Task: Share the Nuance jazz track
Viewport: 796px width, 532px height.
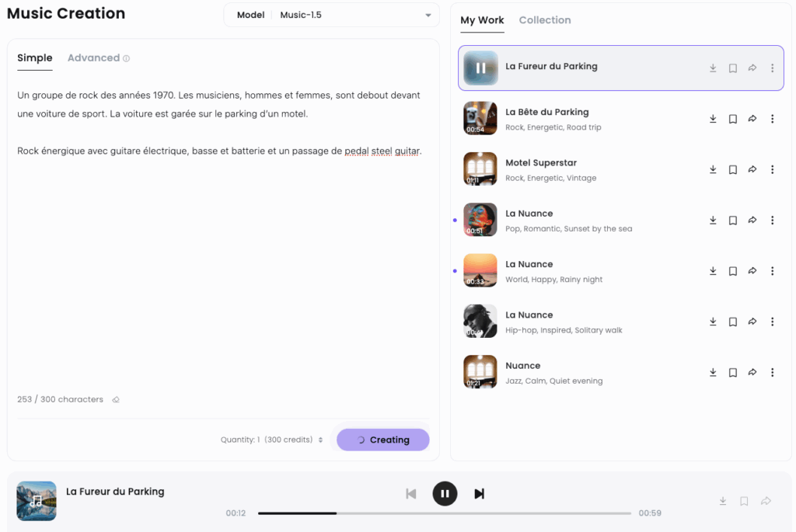Action: click(x=752, y=373)
